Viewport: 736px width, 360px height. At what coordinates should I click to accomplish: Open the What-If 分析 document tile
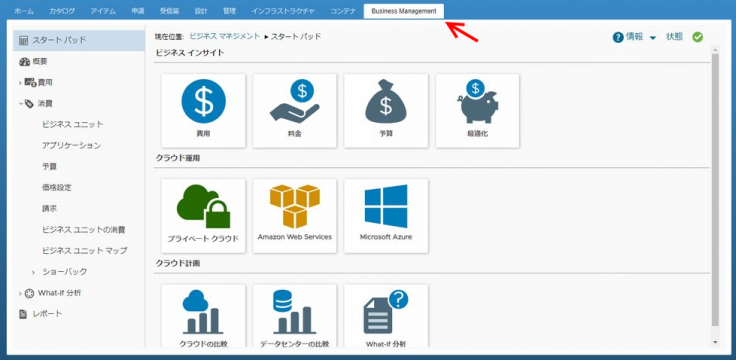[x=386, y=316]
